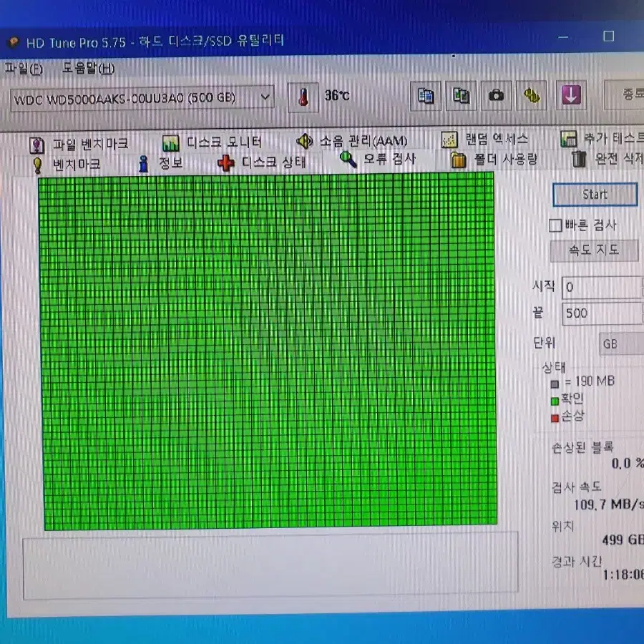Click the red 손상 legend swatch
This screenshot has height=644, width=644.
555,418
